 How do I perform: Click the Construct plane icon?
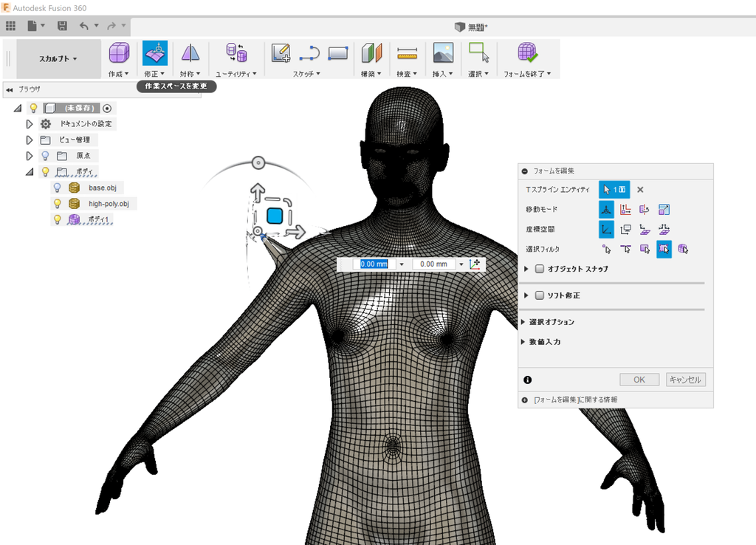click(372, 53)
